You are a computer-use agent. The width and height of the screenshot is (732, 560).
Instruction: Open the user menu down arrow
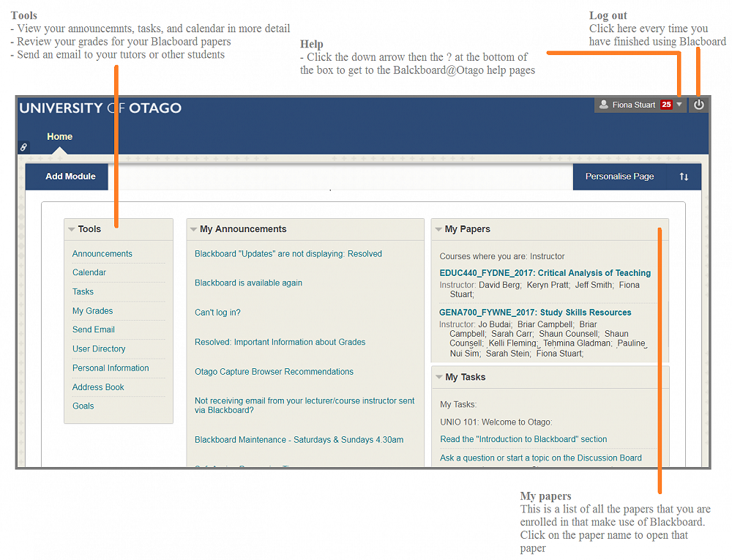click(x=679, y=105)
